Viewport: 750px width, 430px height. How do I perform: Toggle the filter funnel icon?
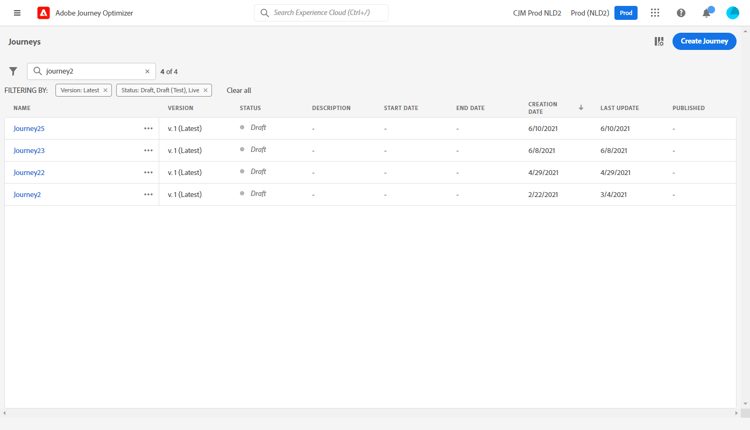pos(13,71)
